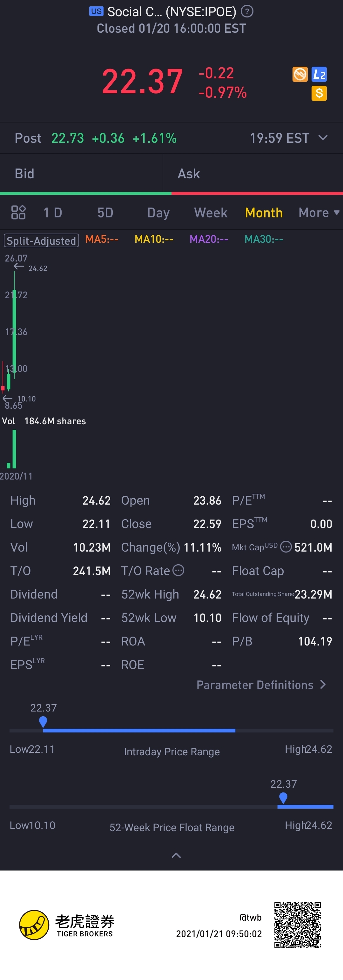
Task: Open the chart layout grid icon
Action: (18, 213)
